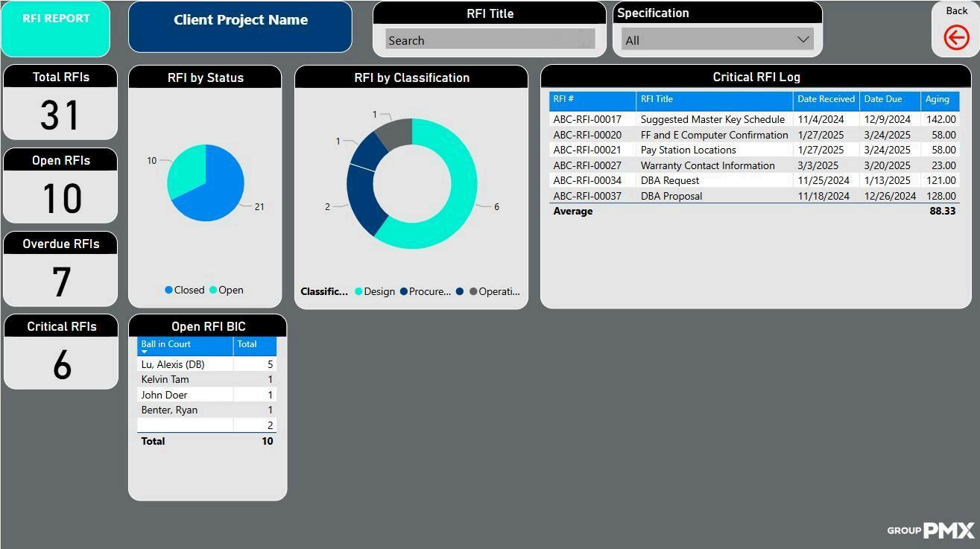This screenshot has width=980, height=549.
Task: Sort by the RFI # column header
Action: tap(592, 100)
